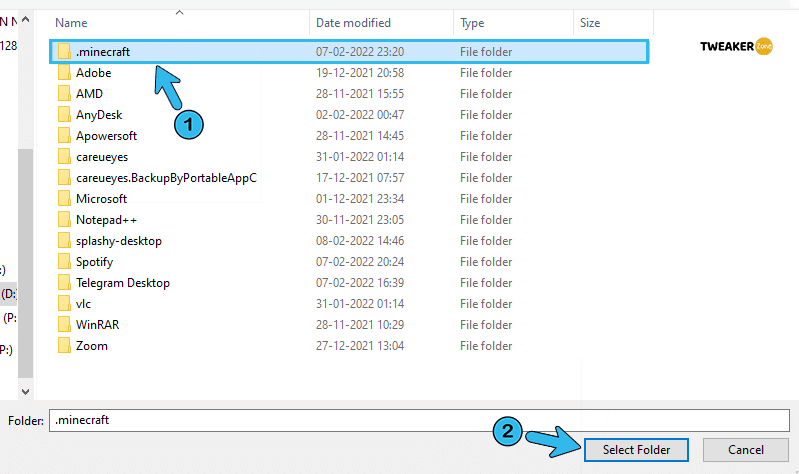Click the Microsoft folder icon
This screenshot has width=799, height=474.
click(x=64, y=199)
